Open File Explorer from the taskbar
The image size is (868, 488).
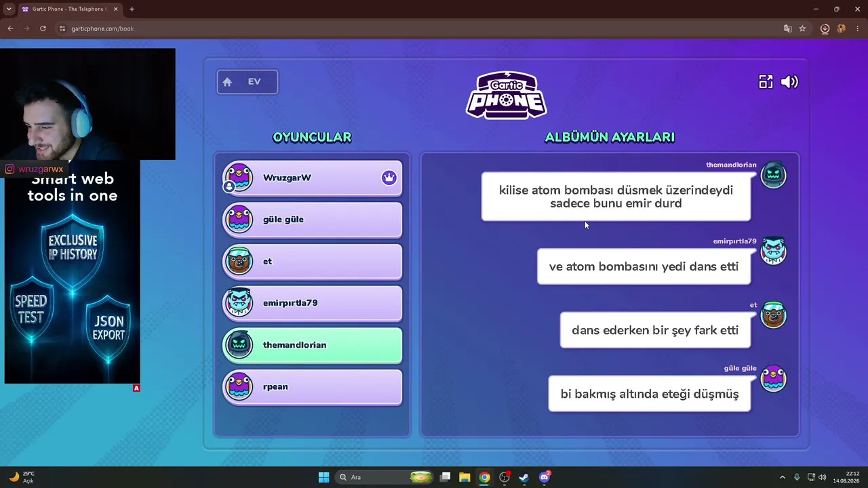pos(465,477)
